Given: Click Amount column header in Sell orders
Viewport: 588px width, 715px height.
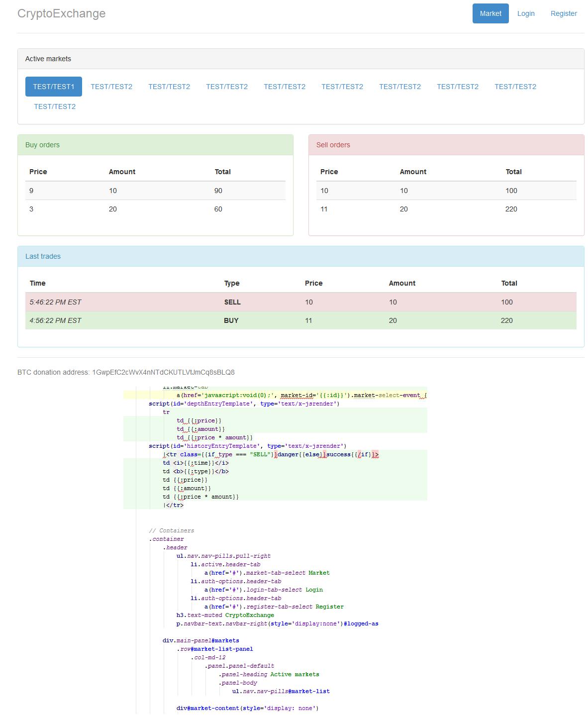Looking at the screenshot, I should click(413, 172).
